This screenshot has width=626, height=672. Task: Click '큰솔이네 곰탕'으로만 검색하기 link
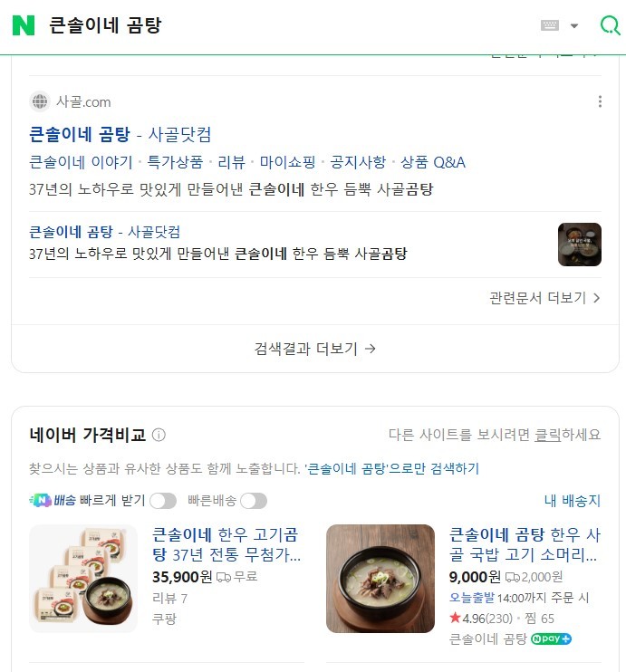coord(391,468)
